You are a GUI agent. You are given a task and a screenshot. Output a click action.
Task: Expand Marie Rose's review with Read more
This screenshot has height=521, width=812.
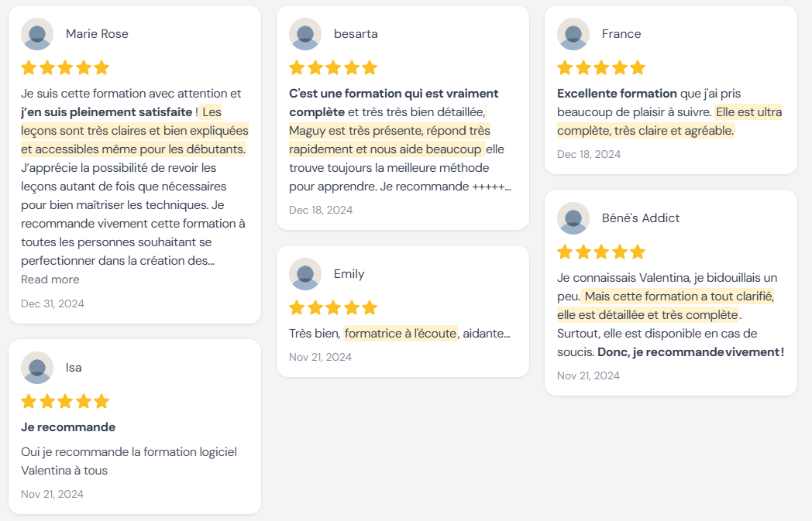point(50,279)
